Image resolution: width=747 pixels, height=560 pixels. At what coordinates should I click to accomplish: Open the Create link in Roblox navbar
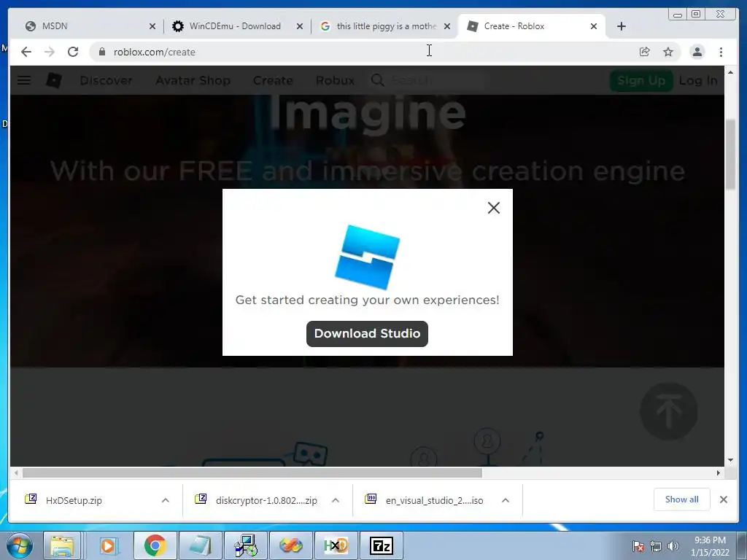(x=273, y=80)
